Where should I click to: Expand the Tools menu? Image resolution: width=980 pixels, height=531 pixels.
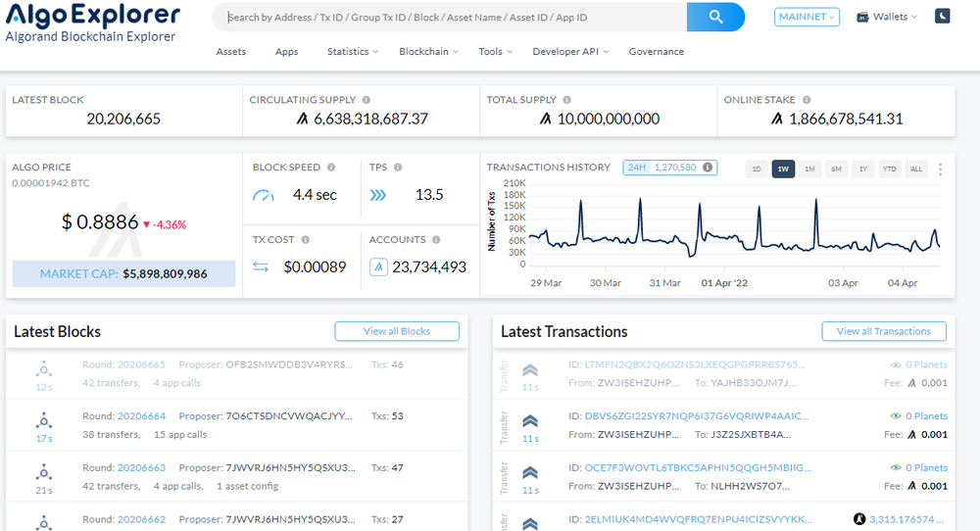[x=495, y=52]
